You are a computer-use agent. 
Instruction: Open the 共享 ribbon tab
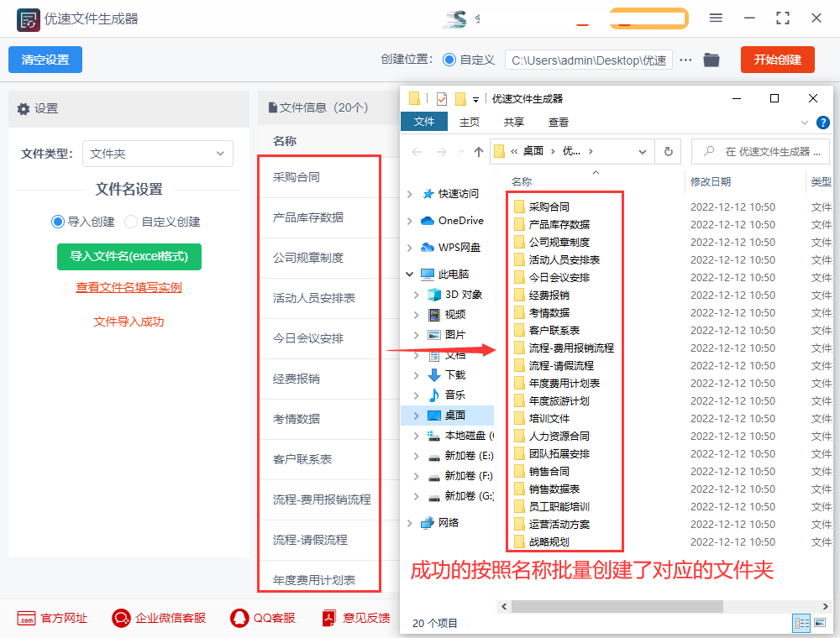513,122
